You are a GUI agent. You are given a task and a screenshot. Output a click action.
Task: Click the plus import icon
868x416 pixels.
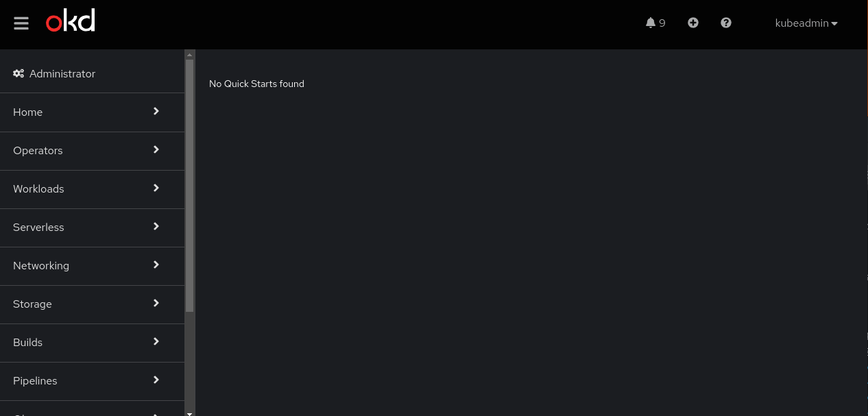(x=693, y=23)
